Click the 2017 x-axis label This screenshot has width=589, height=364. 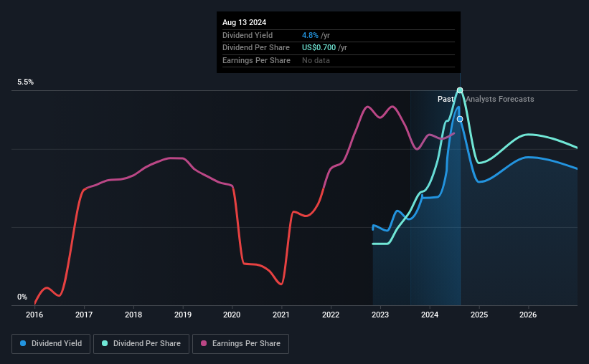(x=84, y=315)
